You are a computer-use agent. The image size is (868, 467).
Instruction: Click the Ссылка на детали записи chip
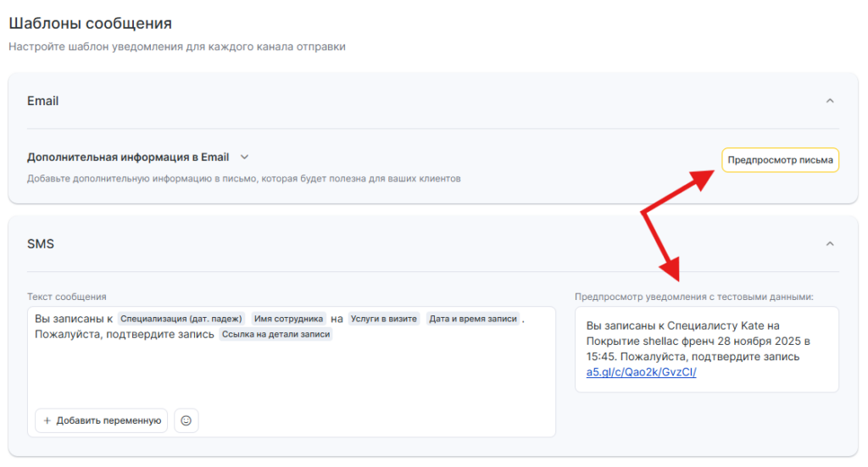pos(276,335)
